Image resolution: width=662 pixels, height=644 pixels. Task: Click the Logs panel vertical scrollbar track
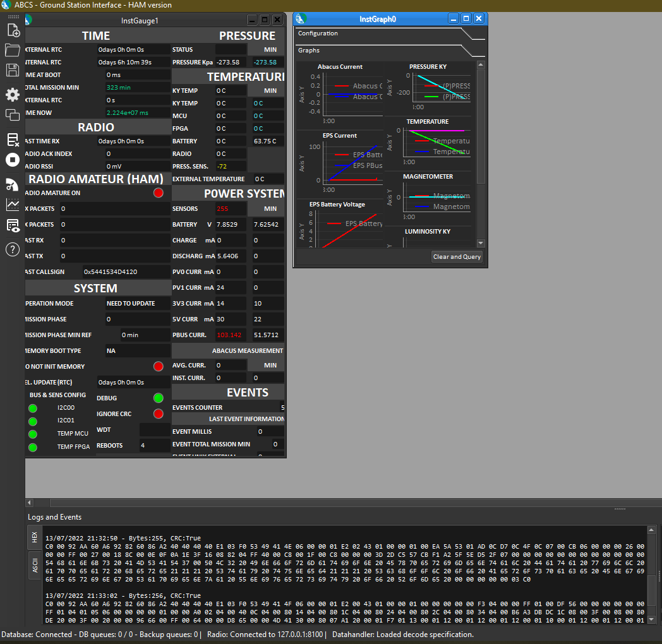(x=651, y=575)
